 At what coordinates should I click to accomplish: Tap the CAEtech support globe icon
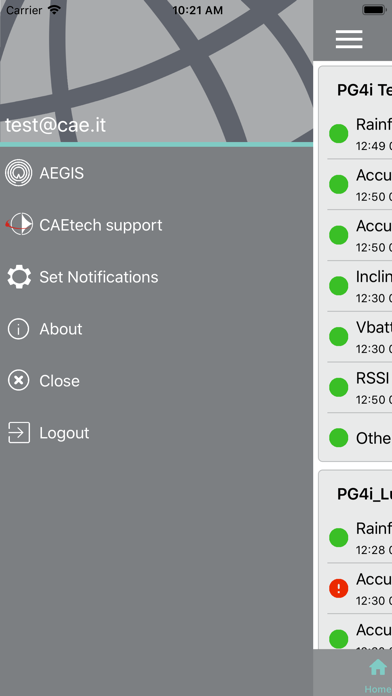pyautogui.click(x=19, y=225)
